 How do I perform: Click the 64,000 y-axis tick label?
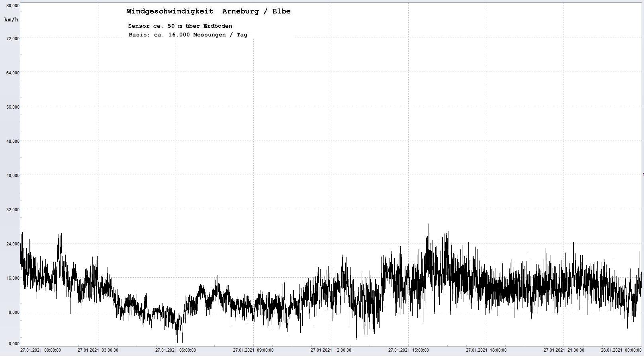13,73
